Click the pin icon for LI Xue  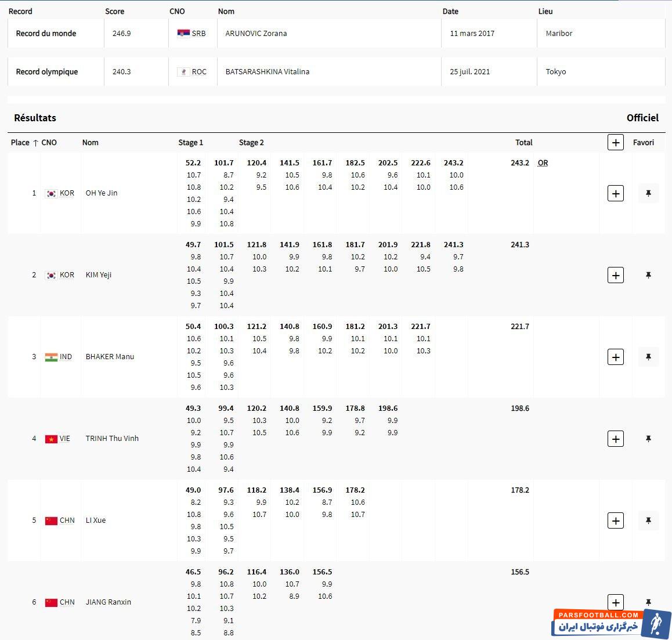648,520
